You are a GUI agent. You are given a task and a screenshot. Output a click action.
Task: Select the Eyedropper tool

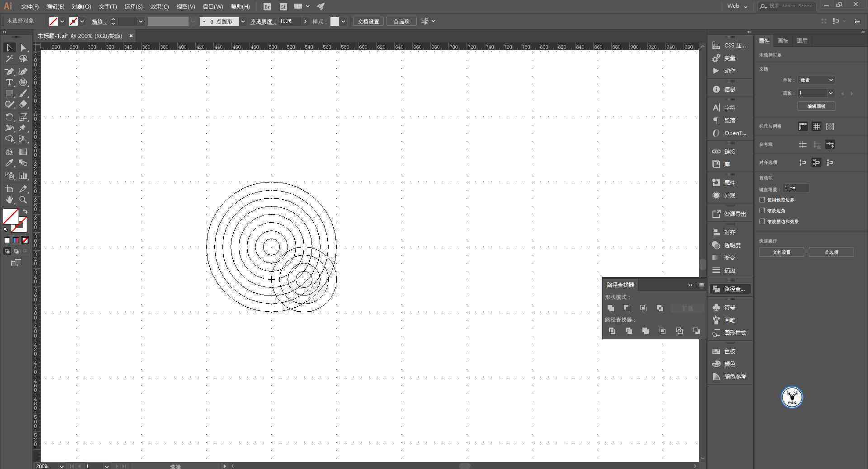(x=9, y=163)
